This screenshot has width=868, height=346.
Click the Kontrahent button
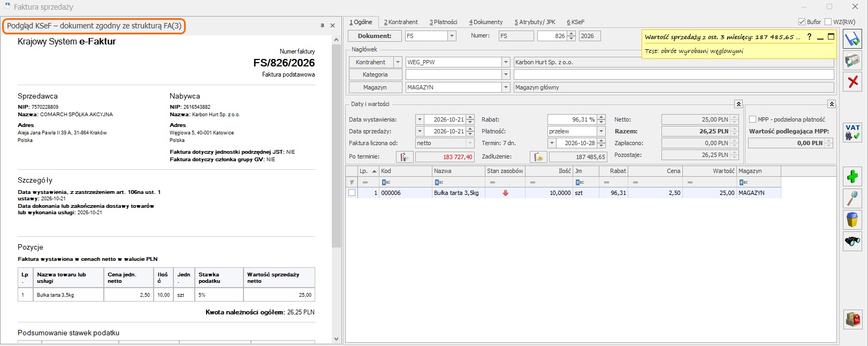(371, 62)
